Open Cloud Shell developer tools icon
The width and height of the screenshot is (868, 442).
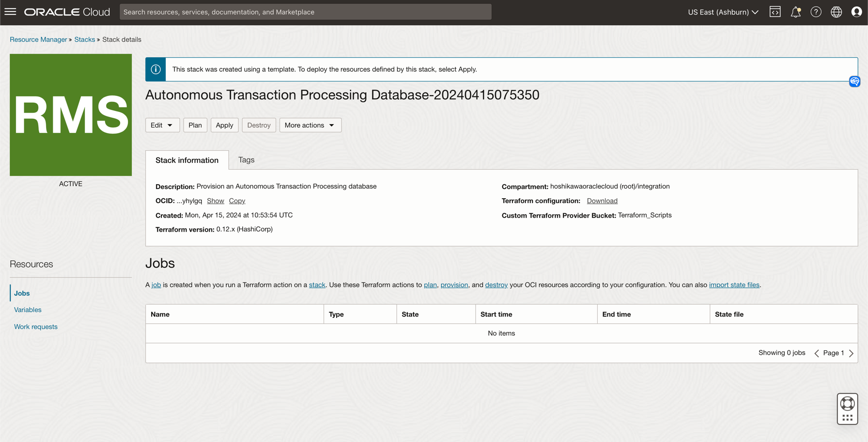point(775,12)
